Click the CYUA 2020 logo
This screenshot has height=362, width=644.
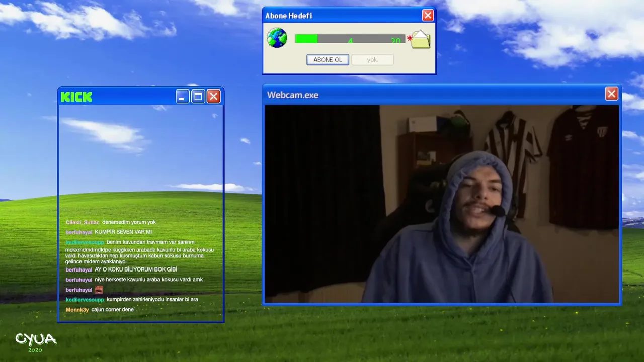click(35, 342)
